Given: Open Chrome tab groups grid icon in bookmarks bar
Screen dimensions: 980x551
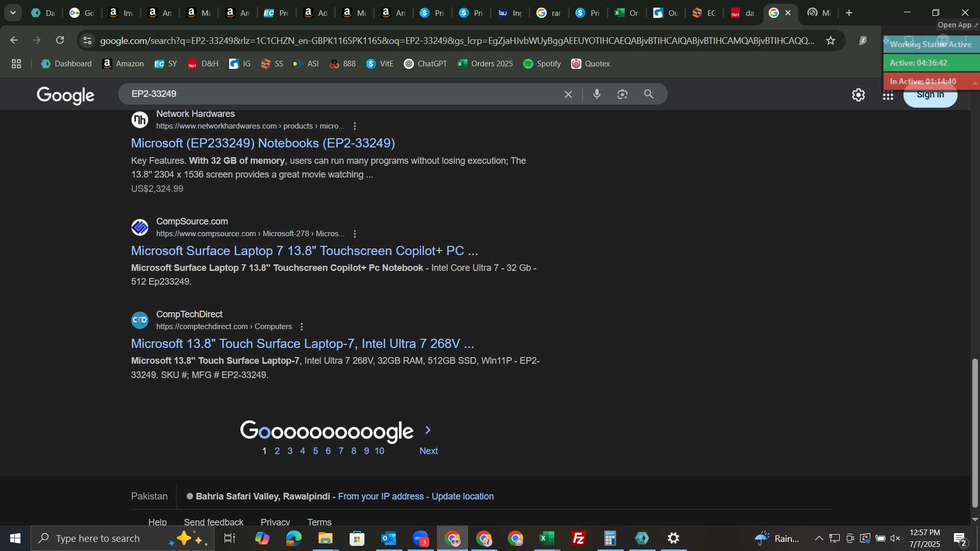Looking at the screenshot, I should tap(16, 64).
